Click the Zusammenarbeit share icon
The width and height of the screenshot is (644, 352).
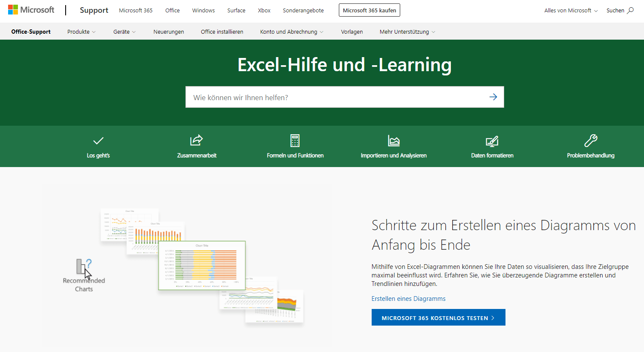pyautogui.click(x=196, y=140)
